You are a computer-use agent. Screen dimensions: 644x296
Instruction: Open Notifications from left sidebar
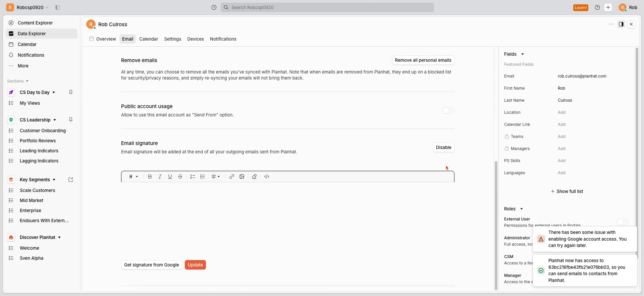(42, 55)
